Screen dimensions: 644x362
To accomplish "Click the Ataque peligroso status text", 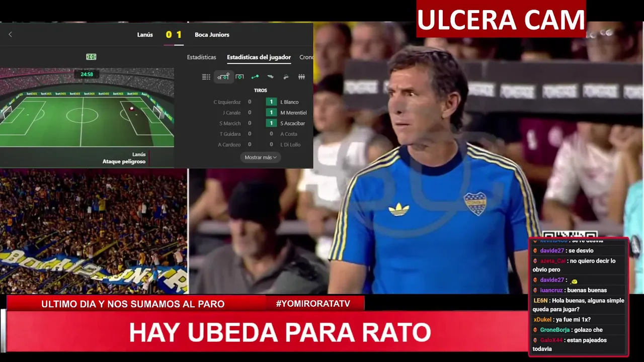I will 124,161.
